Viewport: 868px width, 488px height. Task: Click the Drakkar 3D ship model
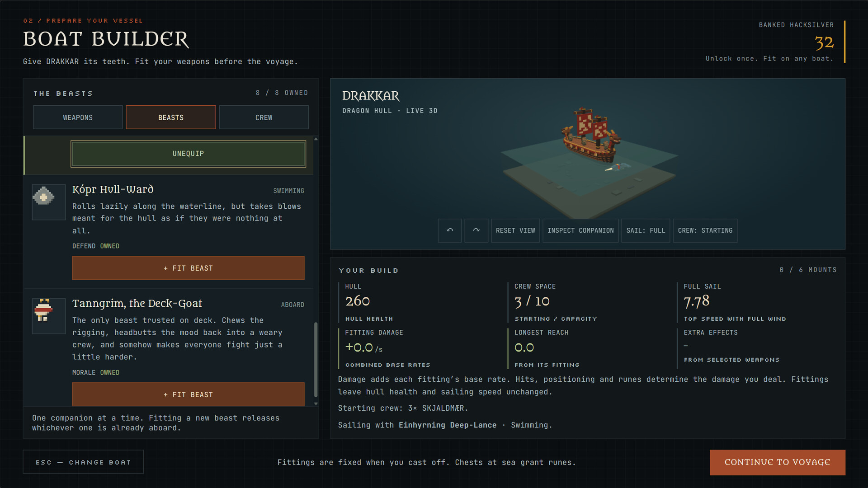[592, 135]
